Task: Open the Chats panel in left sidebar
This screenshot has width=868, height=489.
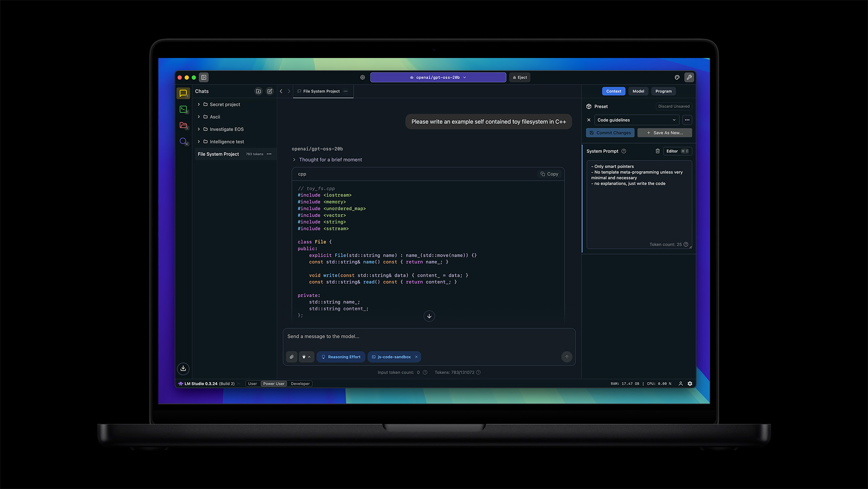Action: [x=183, y=93]
